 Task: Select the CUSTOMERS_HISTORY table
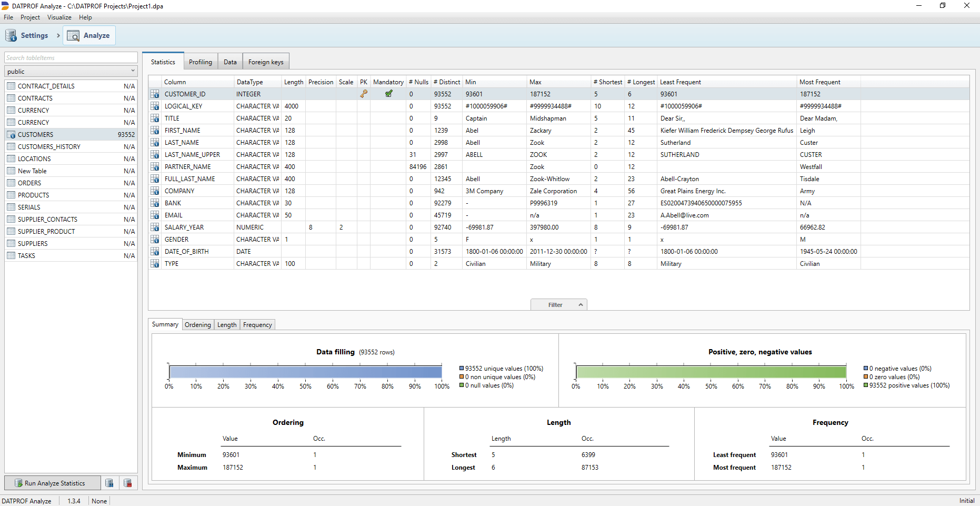coord(71,146)
